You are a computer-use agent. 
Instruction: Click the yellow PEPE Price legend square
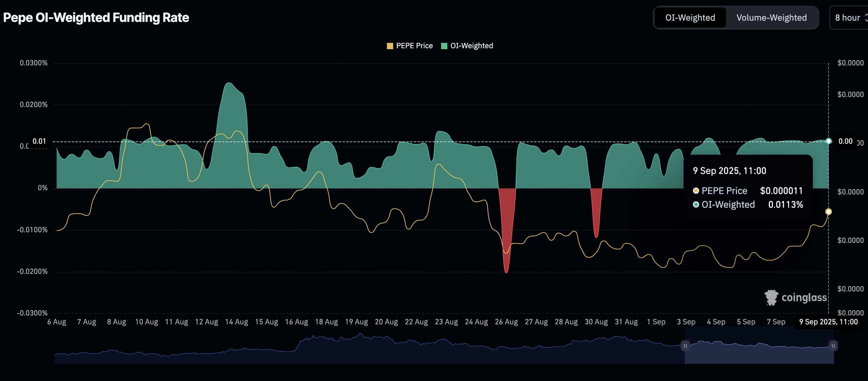(390, 46)
